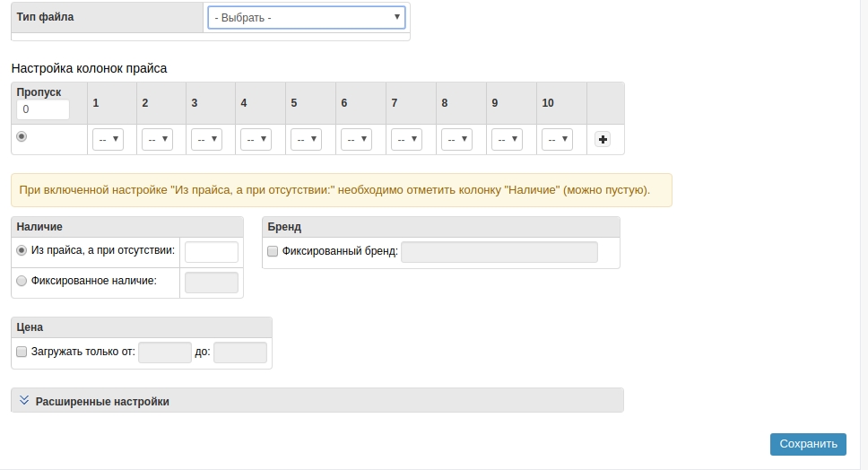The width and height of the screenshot is (868, 470).
Task: Click the plus icon to add column
Action: (603, 139)
